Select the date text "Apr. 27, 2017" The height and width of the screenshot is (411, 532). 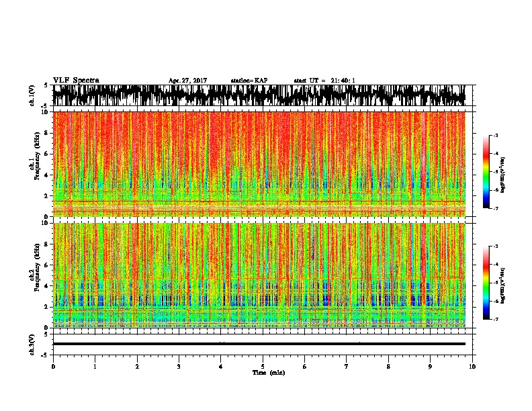point(187,81)
